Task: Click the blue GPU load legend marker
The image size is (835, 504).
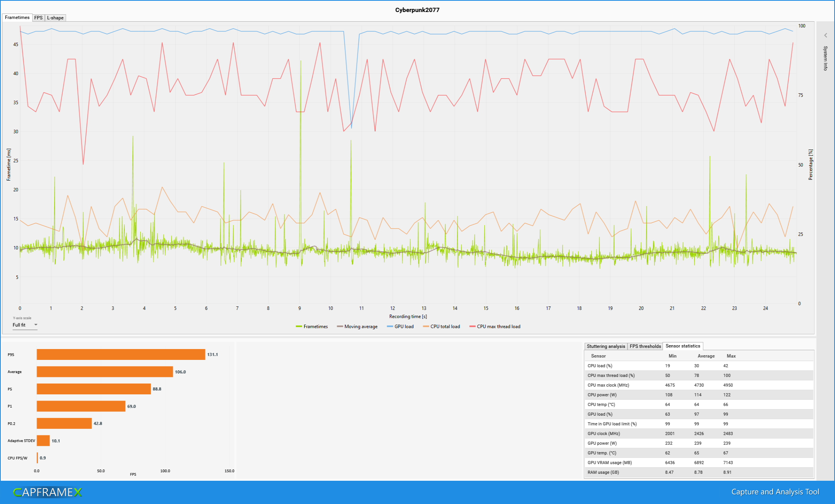Action: [x=390, y=327]
